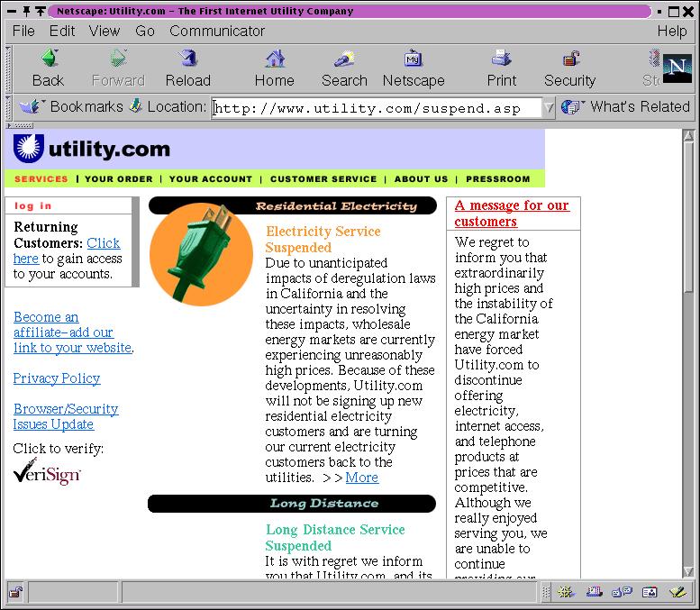Click the pushpin icon in the title bar
The width and height of the screenshot is (700, 610).
(x=26, y=11)
